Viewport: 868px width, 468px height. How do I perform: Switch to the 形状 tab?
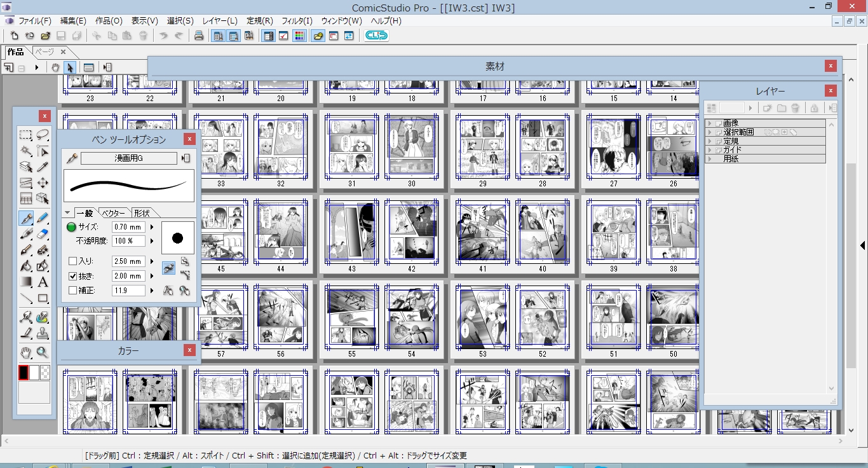click(x=142, y=213)
